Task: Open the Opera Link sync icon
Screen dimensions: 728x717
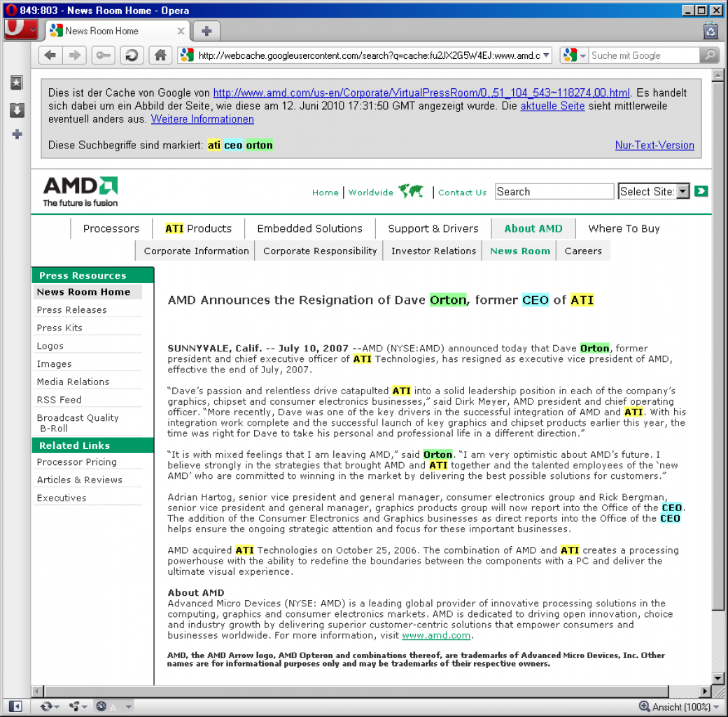Action: click(46, 706)
